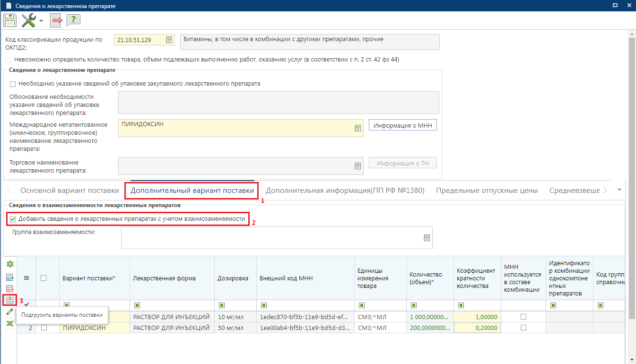Open lookup icon in Группа взаимозаменяемости field
Viewport: 636px width, 364px height.
(427, 238)
